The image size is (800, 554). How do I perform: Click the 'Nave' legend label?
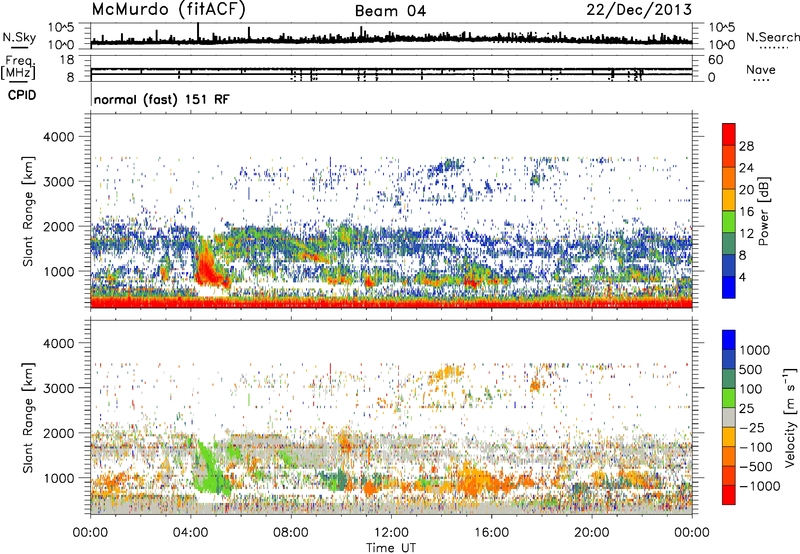click(761, 70)
